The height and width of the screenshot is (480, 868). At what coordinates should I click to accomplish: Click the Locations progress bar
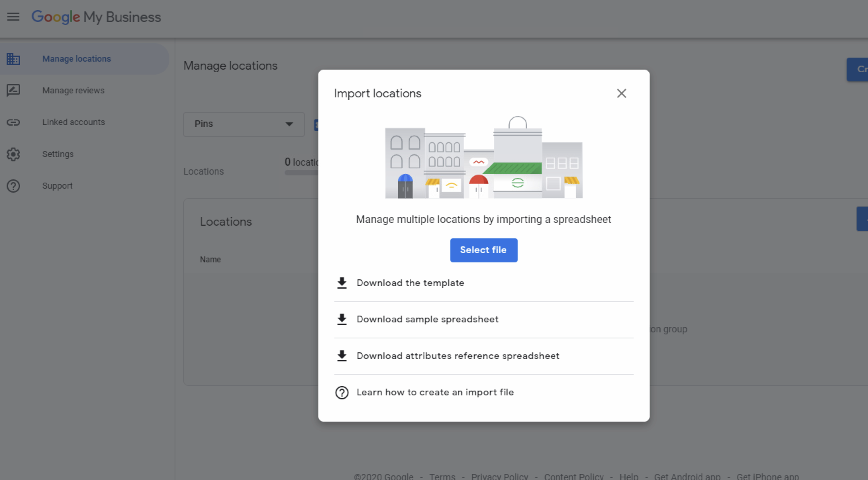click(x=302, y=173)
